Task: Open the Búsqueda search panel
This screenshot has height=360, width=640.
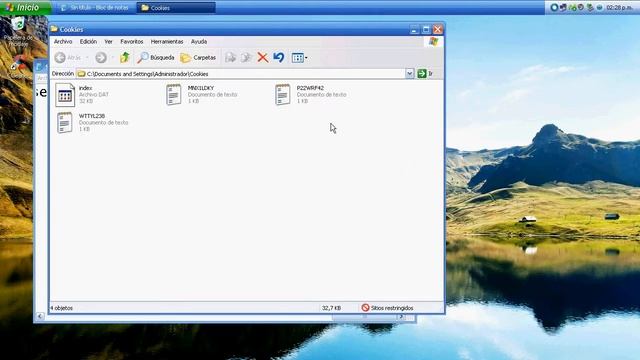Action: (156, 58)
